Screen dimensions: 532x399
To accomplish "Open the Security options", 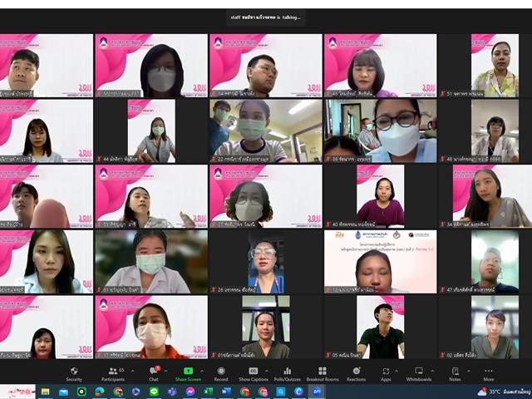I will click(74, 373).
